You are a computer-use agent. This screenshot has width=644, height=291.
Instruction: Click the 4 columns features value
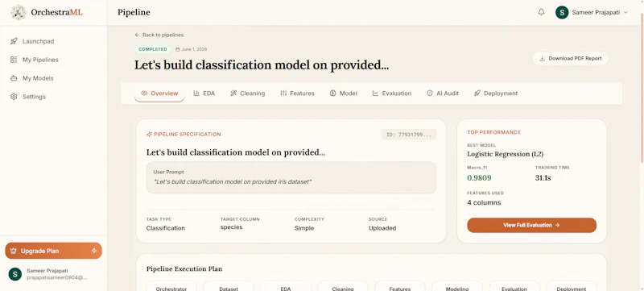pyautogui.click(x=485, y=202)
